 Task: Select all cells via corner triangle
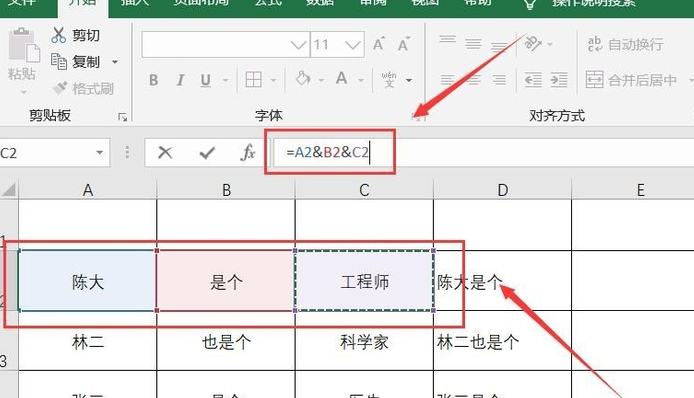(x=9, y=189)
